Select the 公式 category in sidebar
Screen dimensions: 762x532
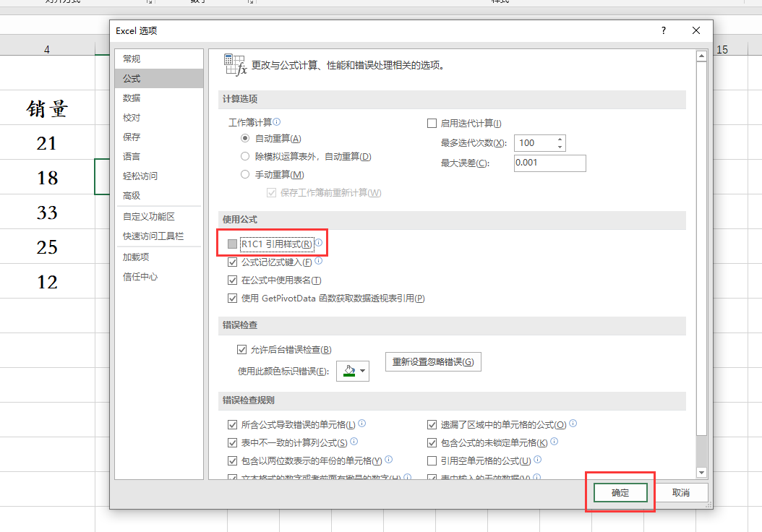click(159, 78)
